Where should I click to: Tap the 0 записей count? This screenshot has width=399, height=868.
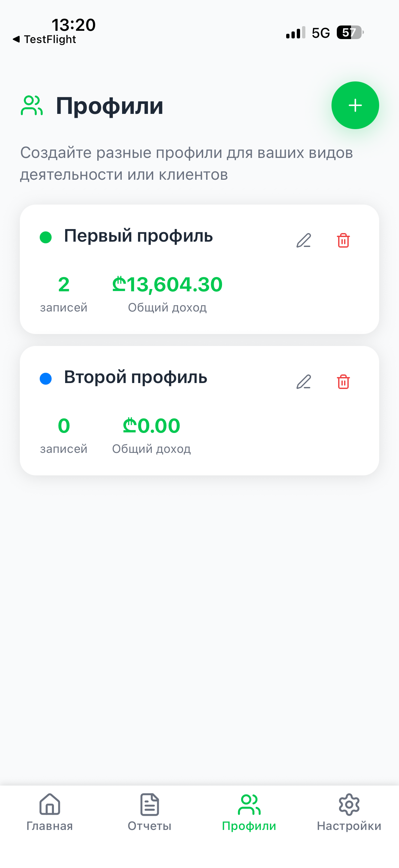(x=64, y=435)
